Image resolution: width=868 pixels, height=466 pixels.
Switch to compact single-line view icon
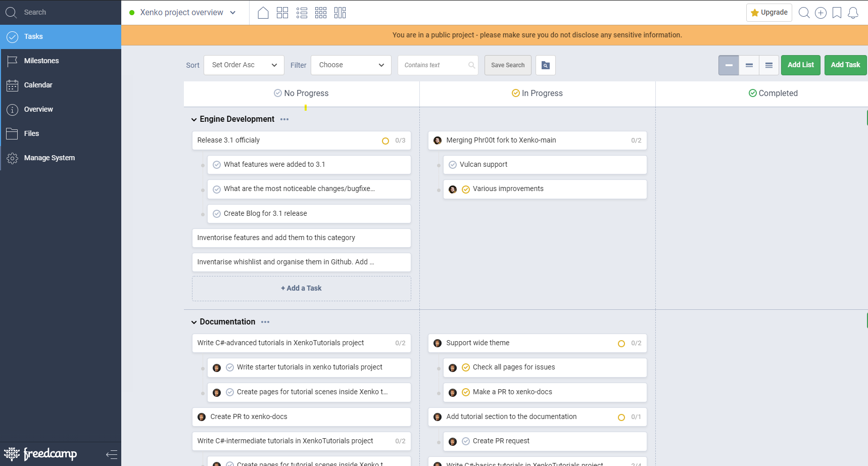click(x=729, y=65)
